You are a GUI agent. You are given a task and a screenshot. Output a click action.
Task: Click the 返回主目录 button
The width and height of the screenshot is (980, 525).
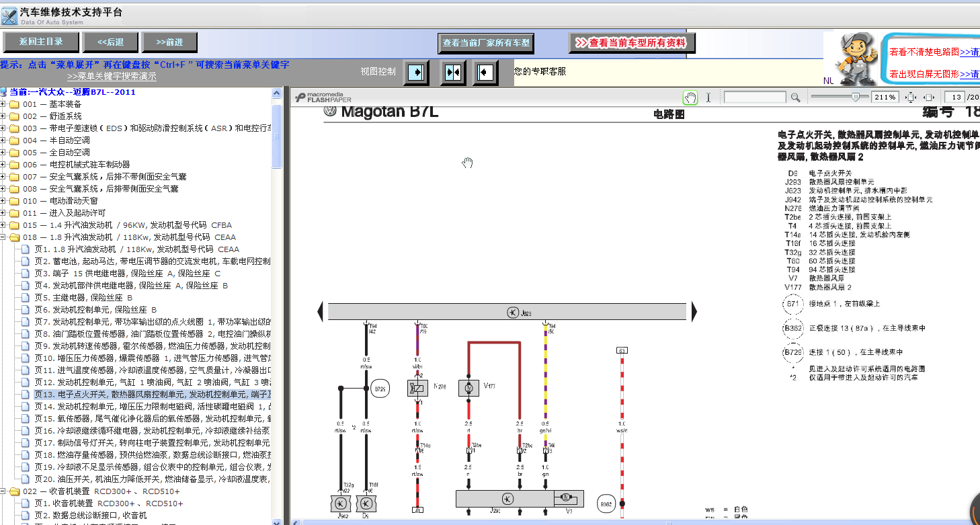point(41,42)
